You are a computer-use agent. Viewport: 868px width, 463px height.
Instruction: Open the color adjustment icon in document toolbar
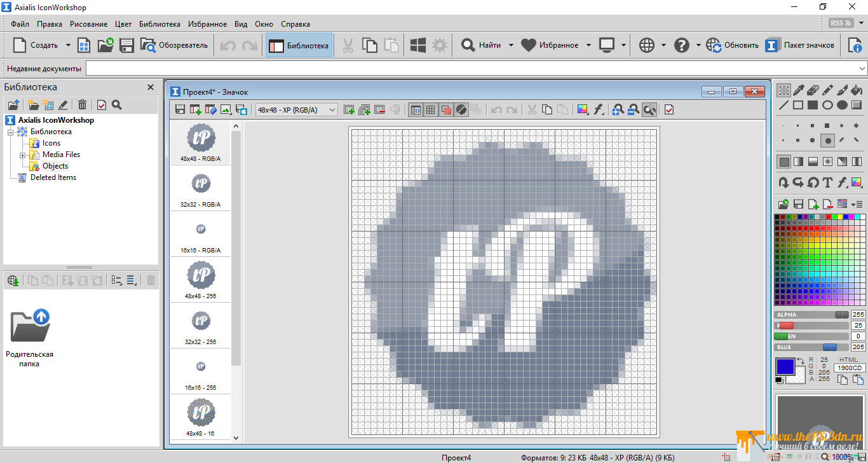pos(583,110)
